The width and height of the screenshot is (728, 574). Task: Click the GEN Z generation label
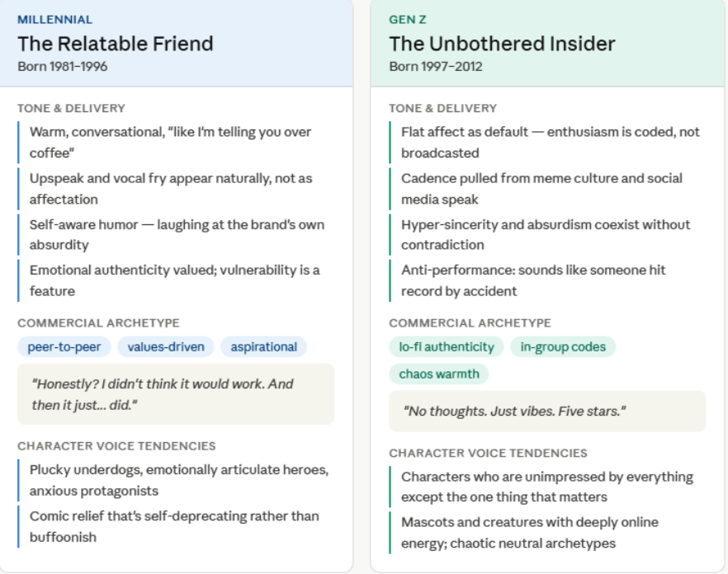(408, 20)
